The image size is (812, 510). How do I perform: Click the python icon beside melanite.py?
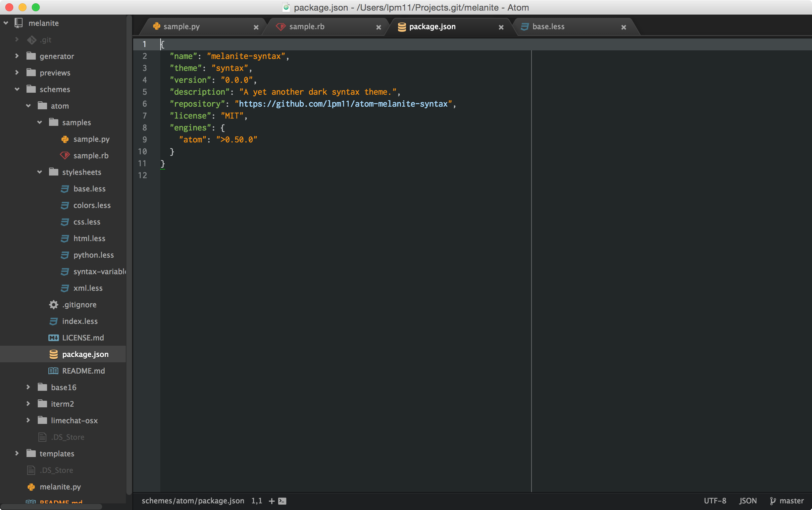31,487
